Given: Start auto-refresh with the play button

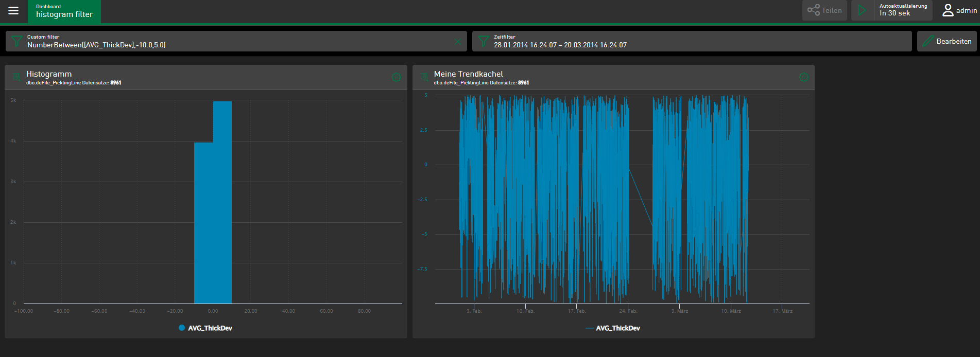Looking at the screenshot, I should tap(862, 10).
